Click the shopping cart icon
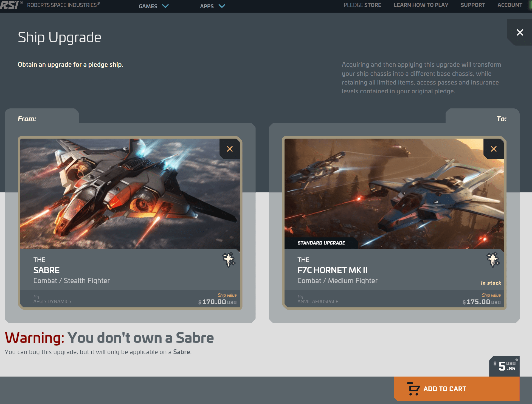This screenshot has width=532, height=404. pos(413,389)
